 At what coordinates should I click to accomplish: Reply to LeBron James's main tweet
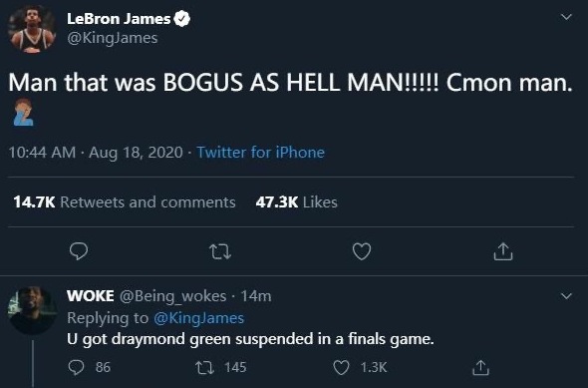tap(79, 251)
